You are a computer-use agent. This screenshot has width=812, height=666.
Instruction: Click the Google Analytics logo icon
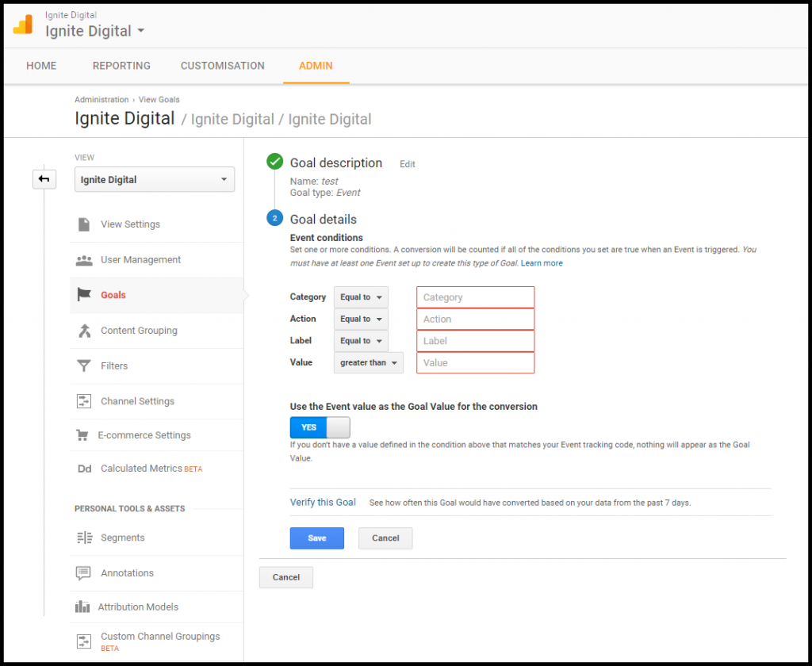click(23, 25)
